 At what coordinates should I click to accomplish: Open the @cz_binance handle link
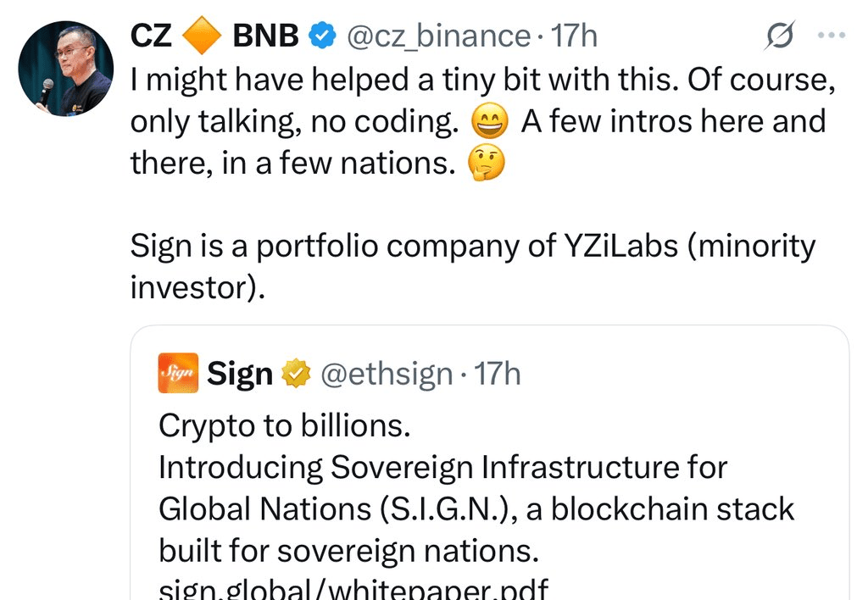point(438,36)
